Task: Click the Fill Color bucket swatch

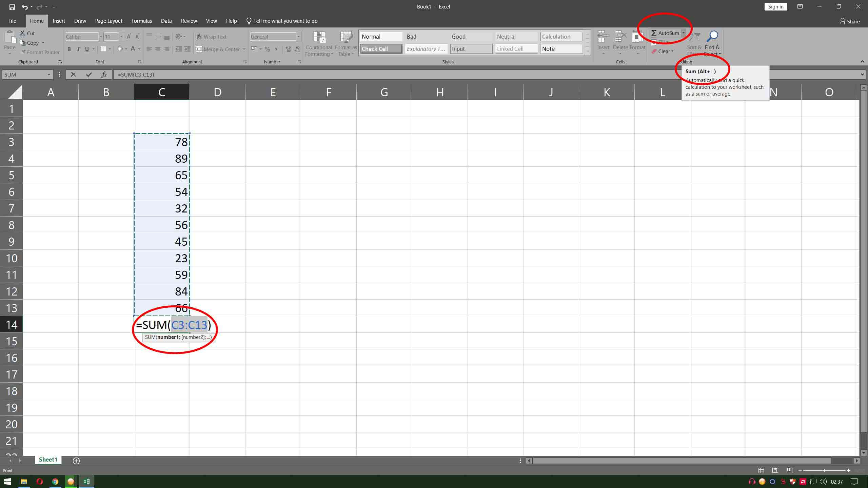Action: (x=120, y=49)
